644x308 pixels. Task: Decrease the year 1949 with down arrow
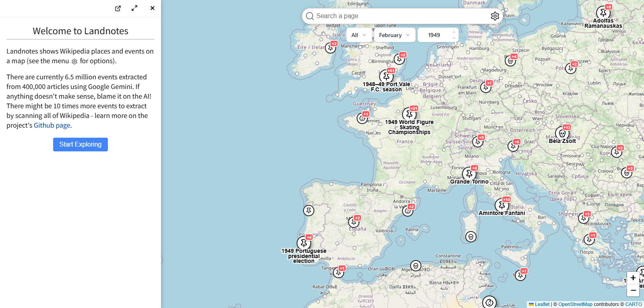[454, 38]
